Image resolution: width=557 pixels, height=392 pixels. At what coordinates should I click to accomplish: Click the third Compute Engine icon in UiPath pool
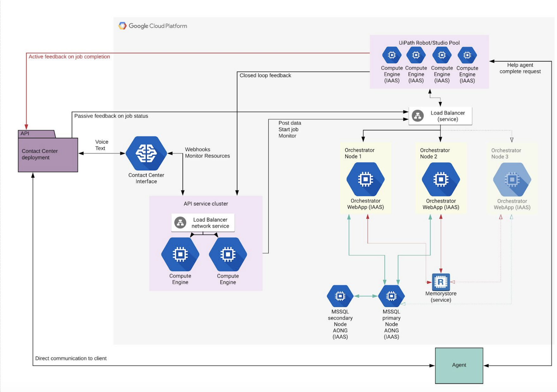(442, 55)
